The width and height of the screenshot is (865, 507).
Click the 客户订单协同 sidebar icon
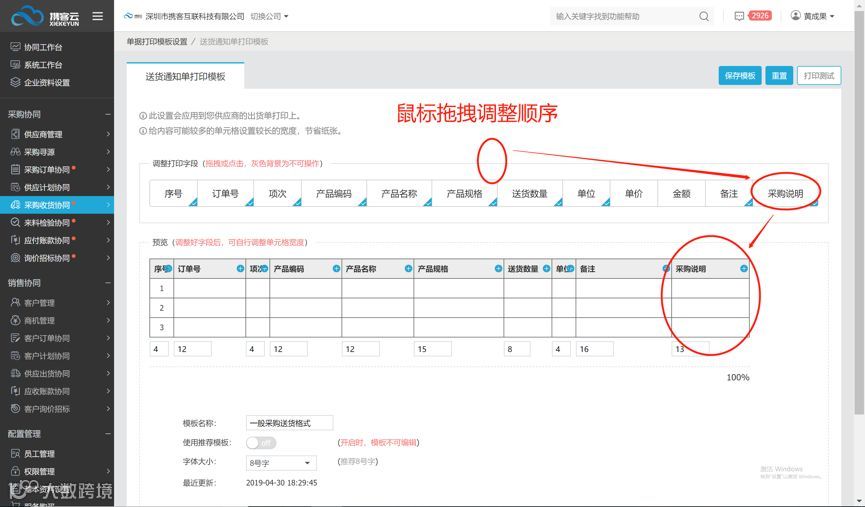15,338
